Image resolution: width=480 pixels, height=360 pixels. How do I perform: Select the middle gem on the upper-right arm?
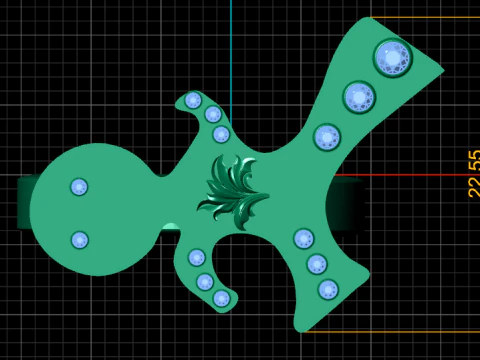coord(359,98)
